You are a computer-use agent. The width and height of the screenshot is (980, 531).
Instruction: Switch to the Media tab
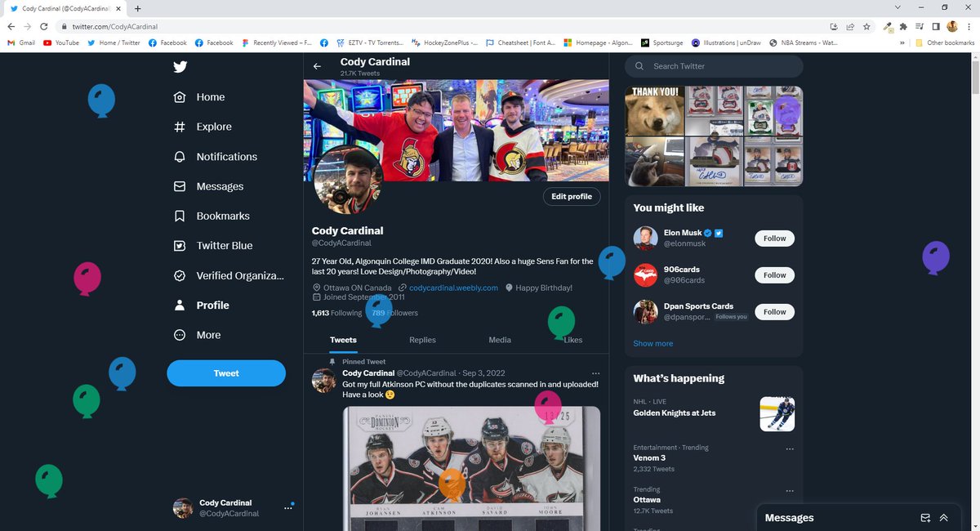pyautogui.click(x=500, y=340)
